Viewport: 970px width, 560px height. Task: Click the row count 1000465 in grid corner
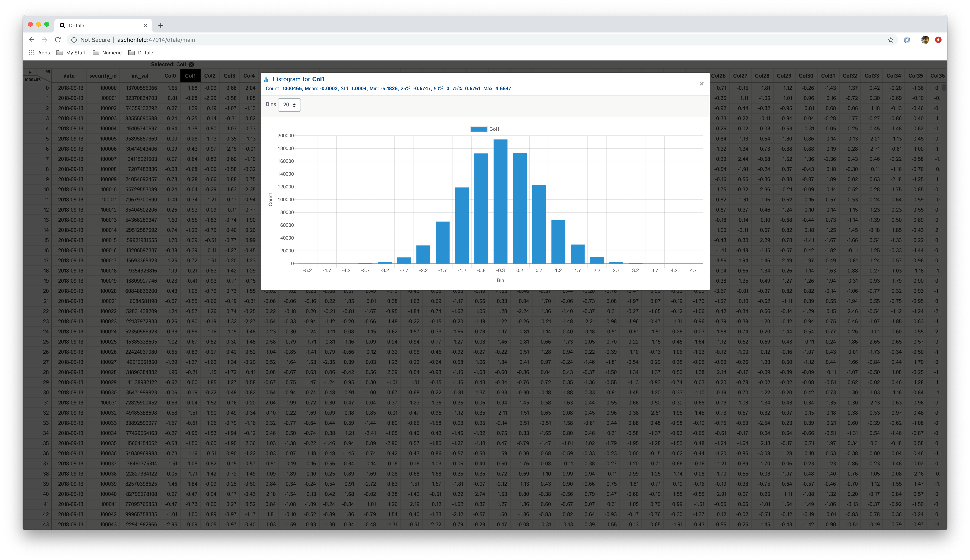click(32, 80)
